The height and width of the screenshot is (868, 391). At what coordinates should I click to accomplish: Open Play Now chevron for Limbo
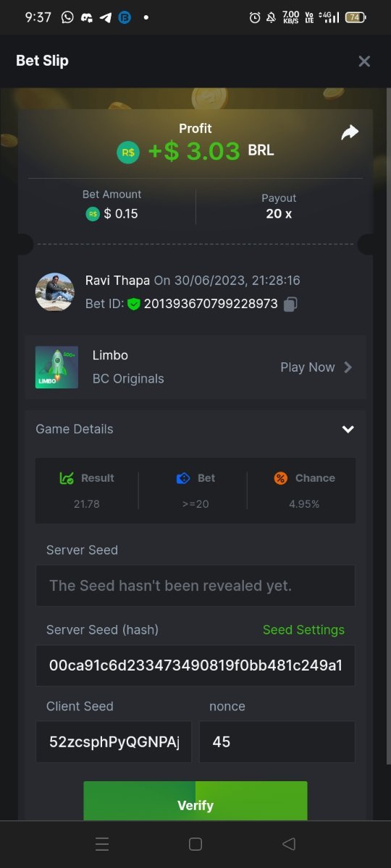pos(348,367)
